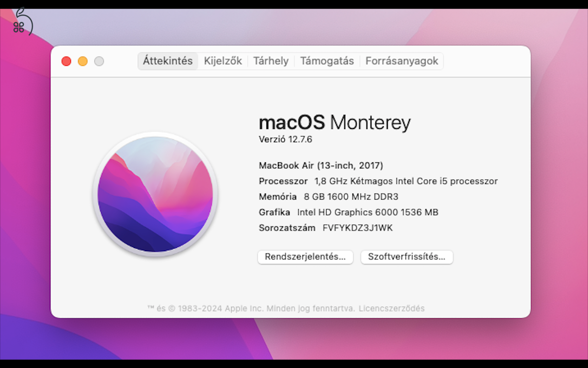Click the 8 GB 1600 MHz DDR3 value

point(351,196)
